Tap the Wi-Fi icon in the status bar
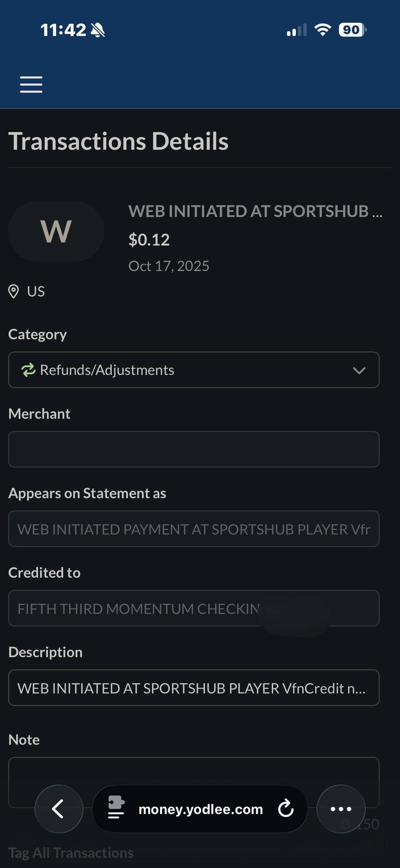 coord(323,30)
